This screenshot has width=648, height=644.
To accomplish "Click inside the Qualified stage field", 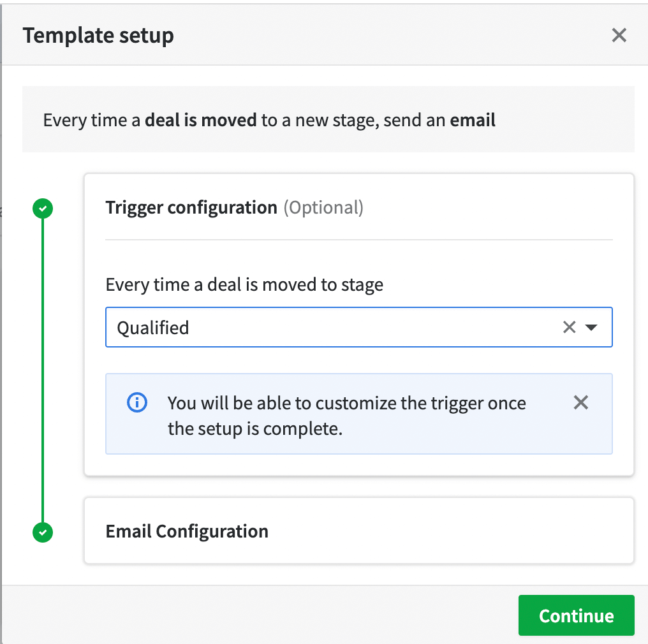I will (x=358, y=327).
